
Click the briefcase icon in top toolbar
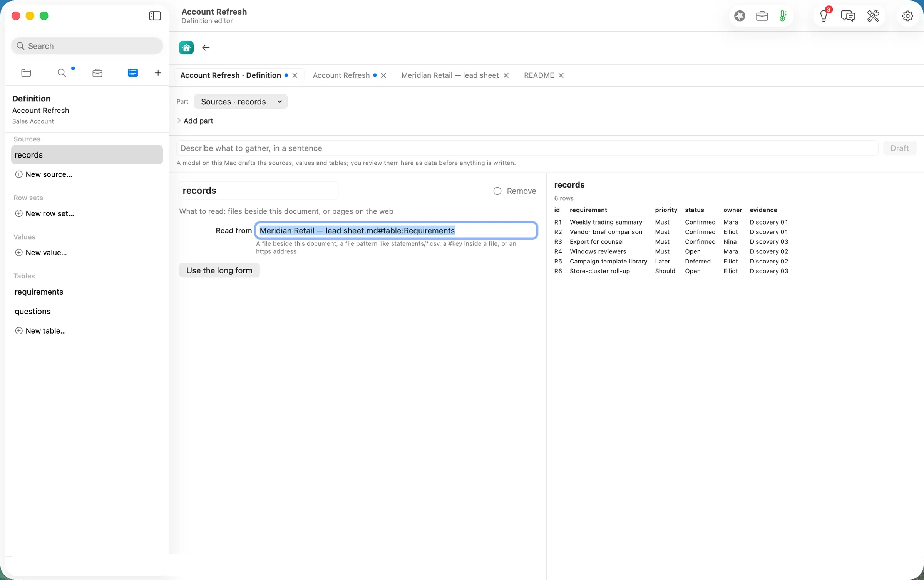(762, 16)
